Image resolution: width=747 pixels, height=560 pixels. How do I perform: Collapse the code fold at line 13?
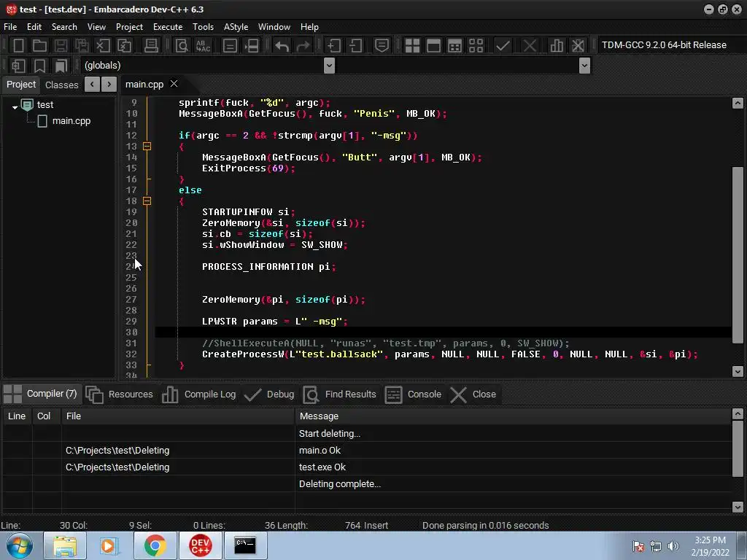click(x=147, y=147)
